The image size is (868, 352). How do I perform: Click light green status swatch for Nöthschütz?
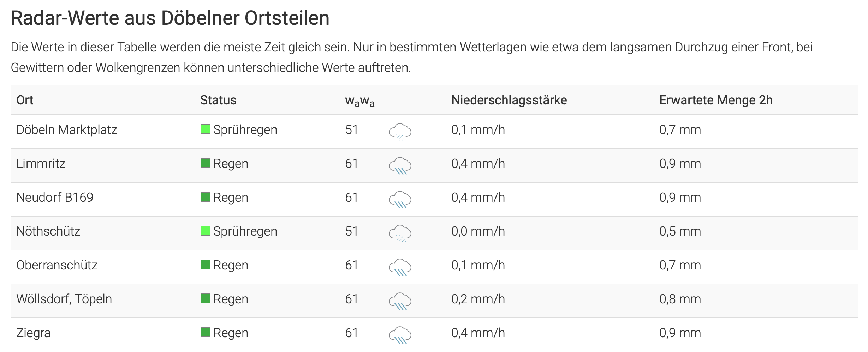point(205,231)
